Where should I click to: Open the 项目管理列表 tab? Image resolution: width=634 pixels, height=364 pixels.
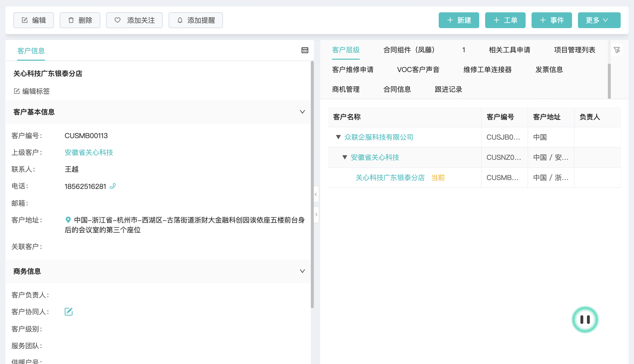click(575, 50)
